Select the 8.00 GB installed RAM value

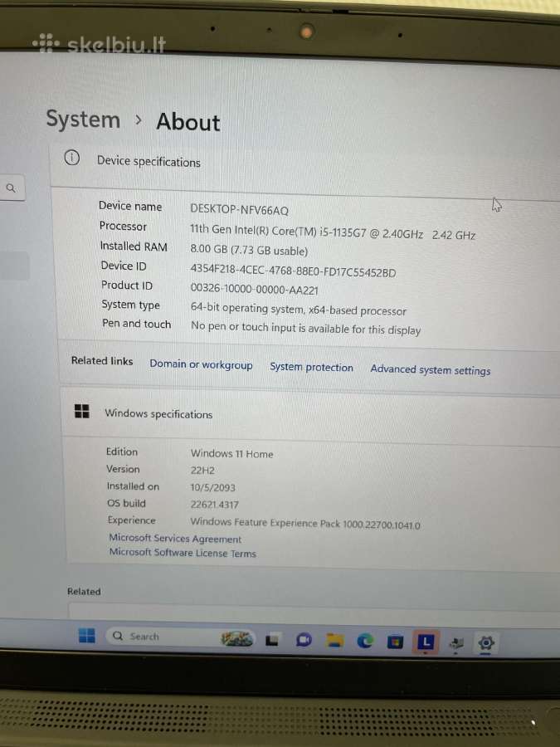[x=249, y=250]
